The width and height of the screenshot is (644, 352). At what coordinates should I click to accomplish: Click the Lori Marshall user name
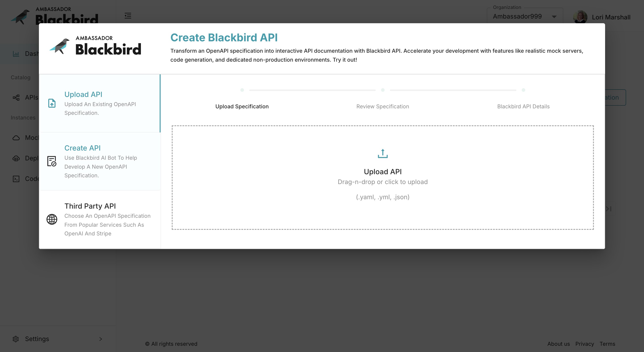[x=611, y=17]
